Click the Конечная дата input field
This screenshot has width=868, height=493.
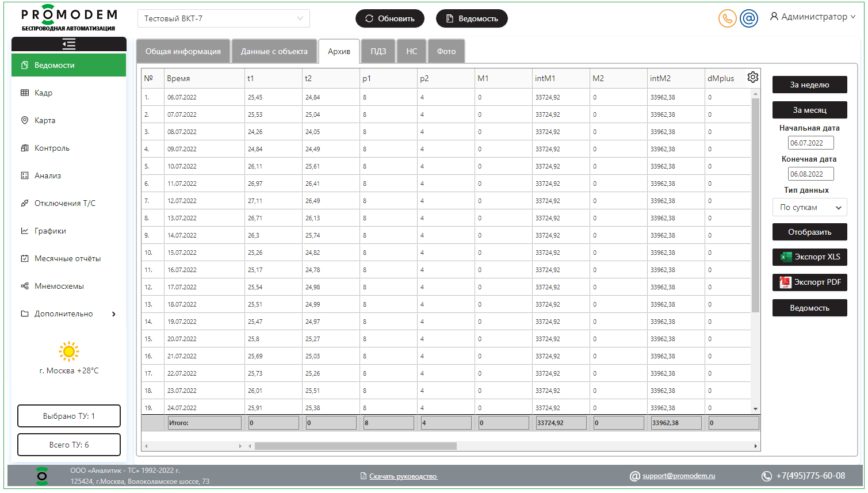[810, 174]
